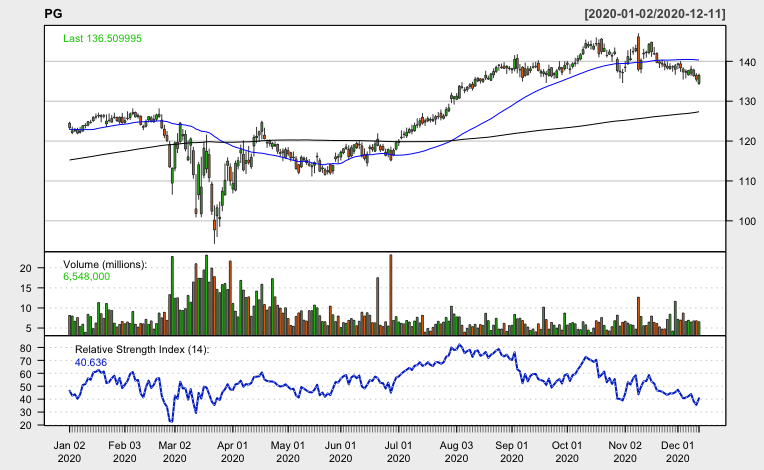The width and height of the screenshot is (764, 470).
Task: Select the Jul 01 2020 date tick
Action: pos(398,452)
